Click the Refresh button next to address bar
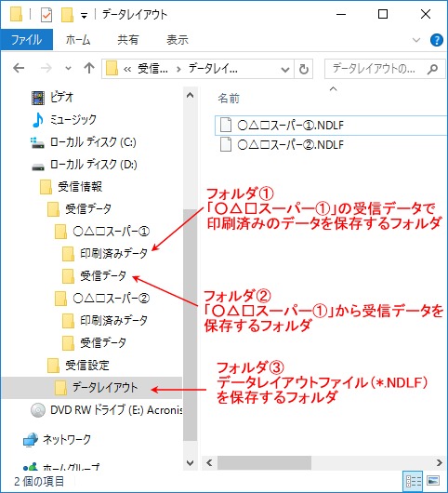This screenshot has width=448, height=493. 304,69
